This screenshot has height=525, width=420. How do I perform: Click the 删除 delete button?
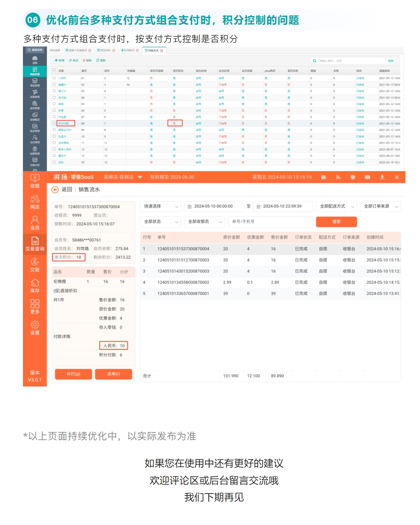[x=88, y=60]
